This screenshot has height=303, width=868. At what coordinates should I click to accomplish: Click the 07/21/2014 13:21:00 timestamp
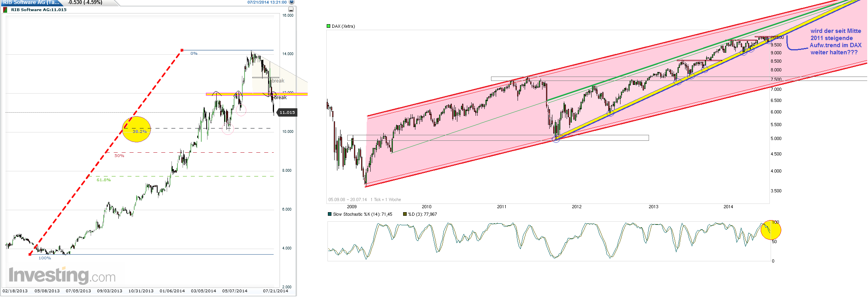coord(267,2)
